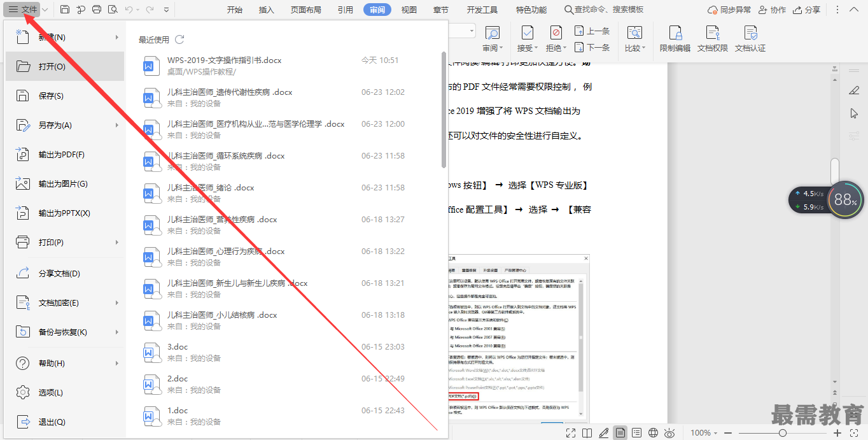
Task: Choose 输出为PDF(F) menu item
Action: pyautogui.click(x=64, y=154)
